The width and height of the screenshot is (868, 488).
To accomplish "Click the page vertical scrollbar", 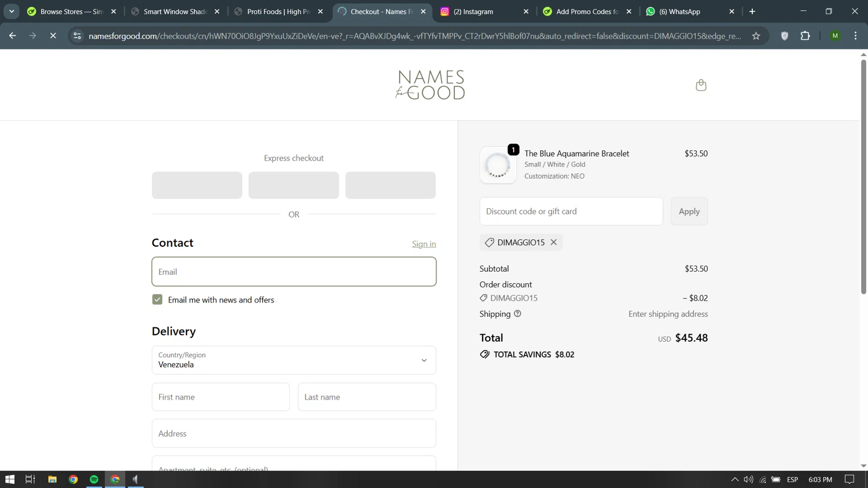I will click(863, 176).
